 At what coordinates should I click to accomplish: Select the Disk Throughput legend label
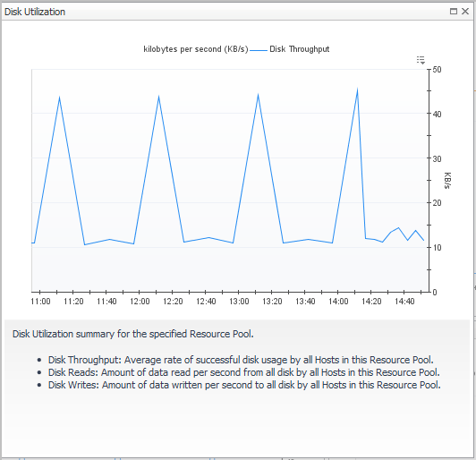300,49
